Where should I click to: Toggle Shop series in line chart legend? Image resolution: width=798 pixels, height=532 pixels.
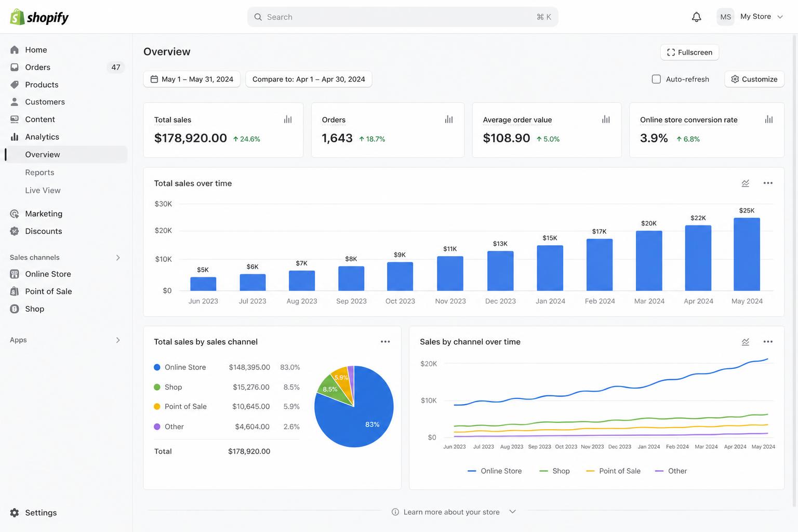[x=555, y=471]
